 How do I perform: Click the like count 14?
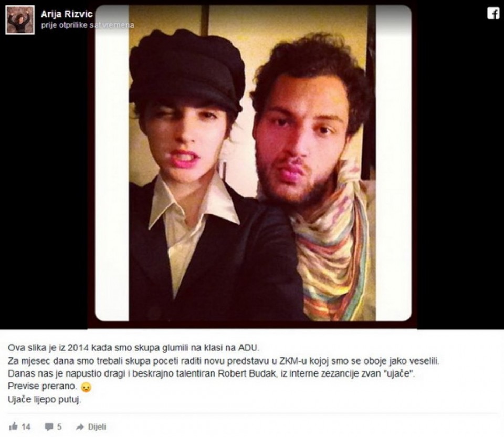tap(26, 427)
